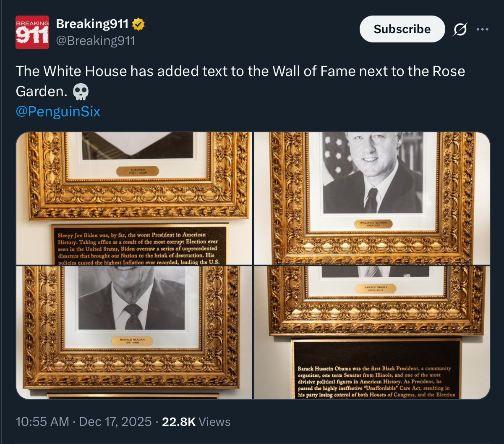The image size is (504, 444).
Task: Open the @PenguinSix mention link
Action: pos(58,111)
